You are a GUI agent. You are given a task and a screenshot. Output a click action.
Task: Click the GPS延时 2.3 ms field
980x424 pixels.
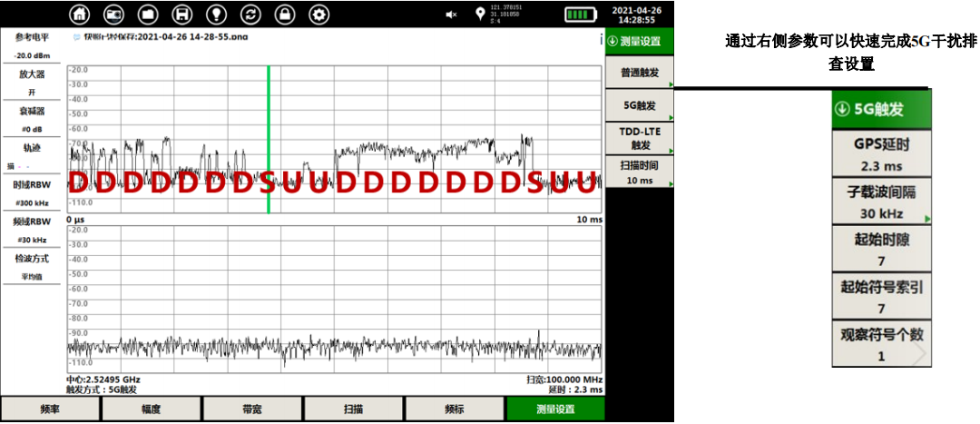pyautogui.click(x=881, y=153)
